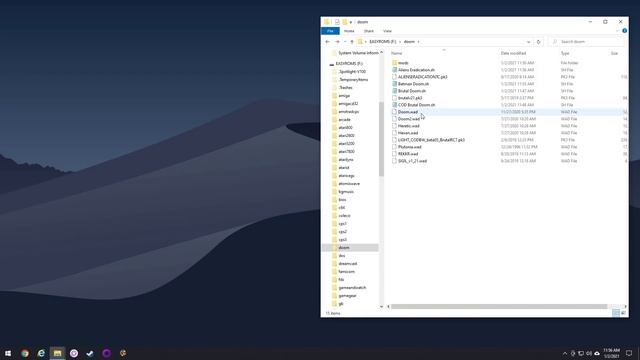Open the dreamcast folder in the tree
Image resolution: width=640 pixels, height=360 pixels.
(x=348, y=264)
